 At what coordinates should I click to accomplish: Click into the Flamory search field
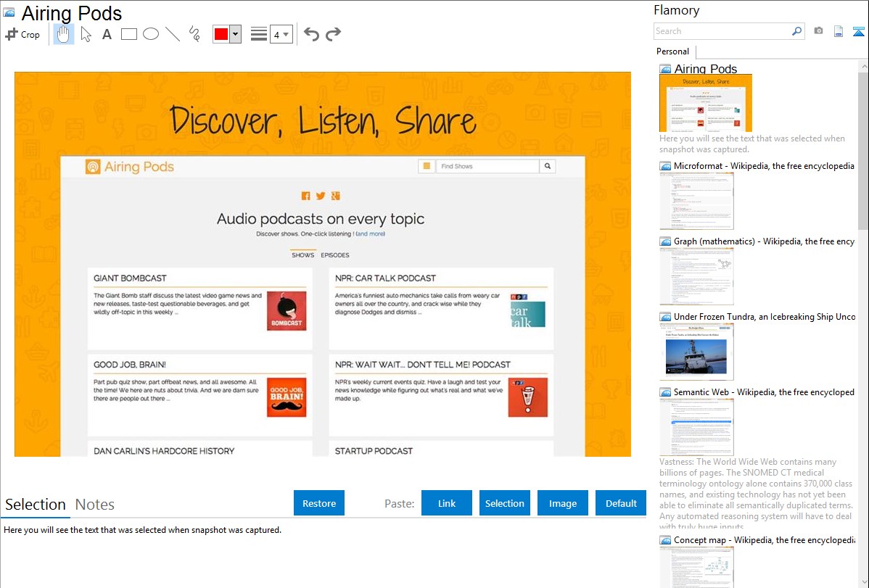pyautogui.click(x=722, y=31)
